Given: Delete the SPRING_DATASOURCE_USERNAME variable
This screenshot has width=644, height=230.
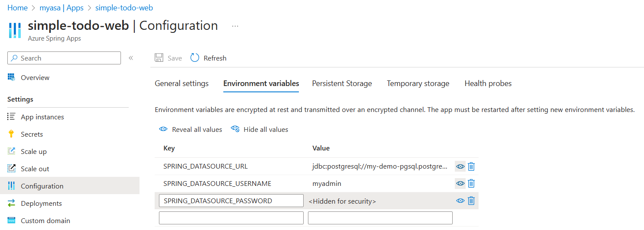Looking at the screenshot, I should tap(471, 184).
